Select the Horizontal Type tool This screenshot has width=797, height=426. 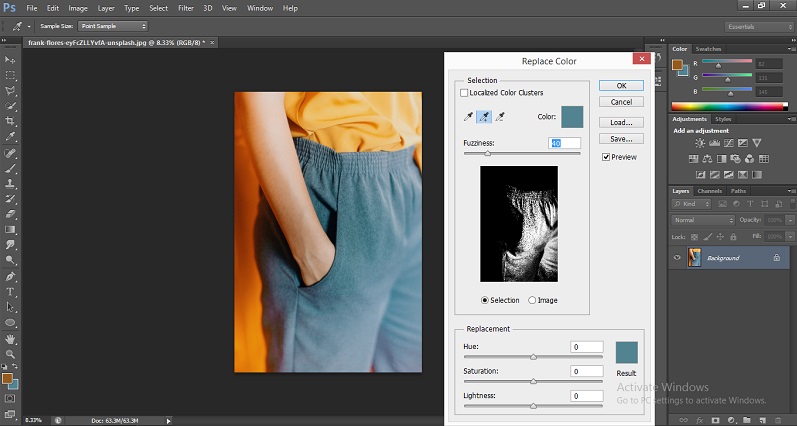(11, 291)
